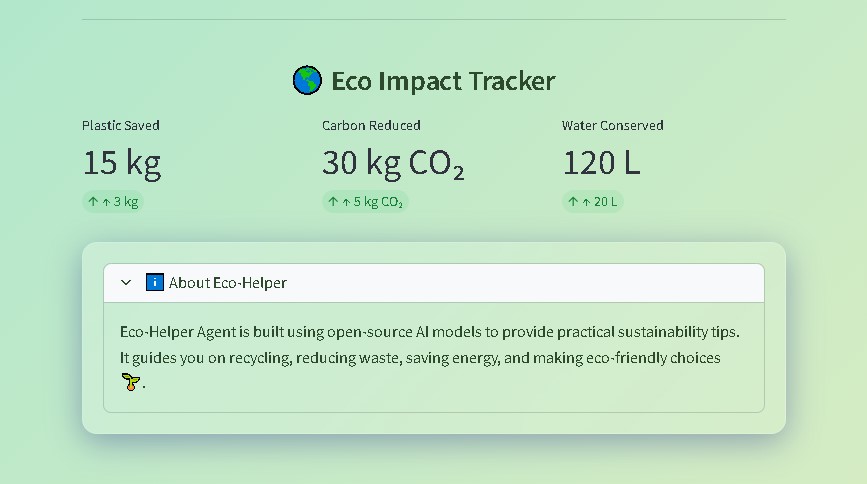The height and width of the screenshot is (484, 867).
Task: Click the 15 kg plastic value
Action: 122,163
